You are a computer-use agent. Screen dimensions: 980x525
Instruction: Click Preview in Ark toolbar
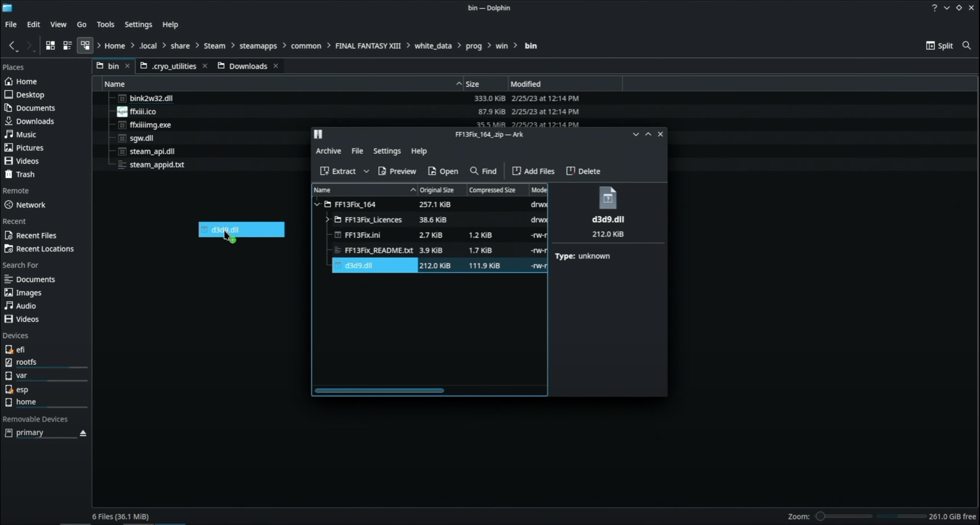[397, 171]
